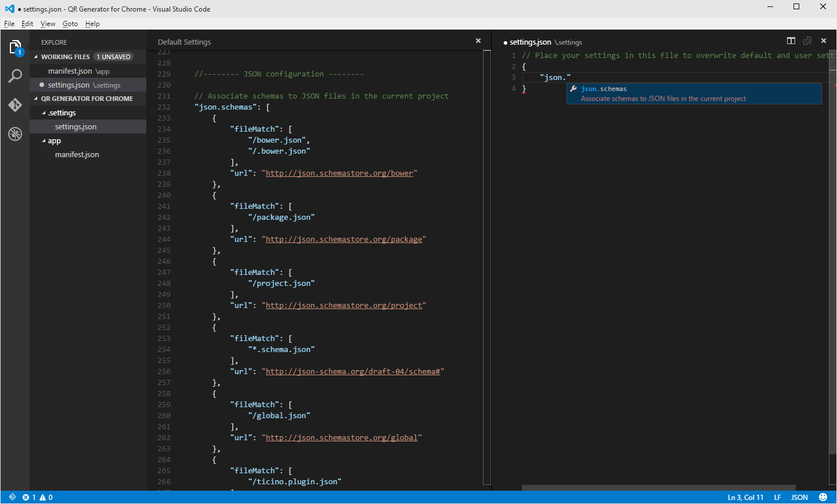
Task: Open the Git source control view
Action: 15,105
